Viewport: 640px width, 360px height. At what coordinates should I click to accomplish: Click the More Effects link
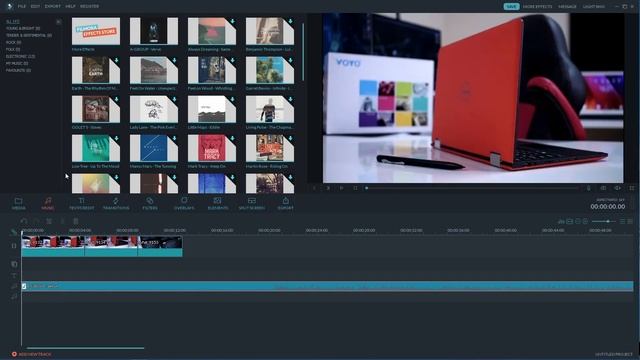[x=538, y=7]
